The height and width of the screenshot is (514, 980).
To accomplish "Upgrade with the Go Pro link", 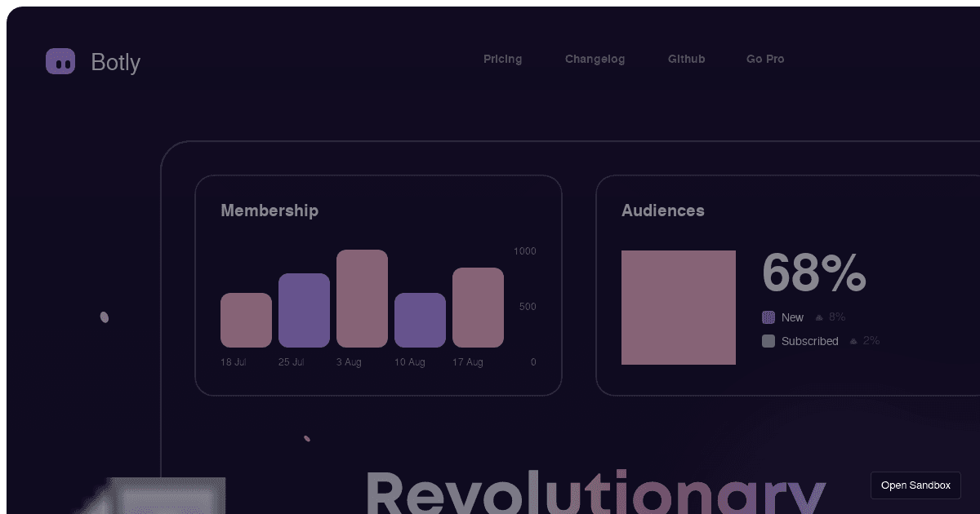I will (764, 59).
